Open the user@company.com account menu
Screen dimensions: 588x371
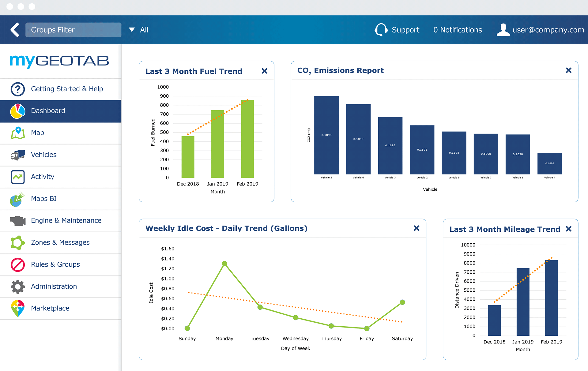tap(540, 30)
